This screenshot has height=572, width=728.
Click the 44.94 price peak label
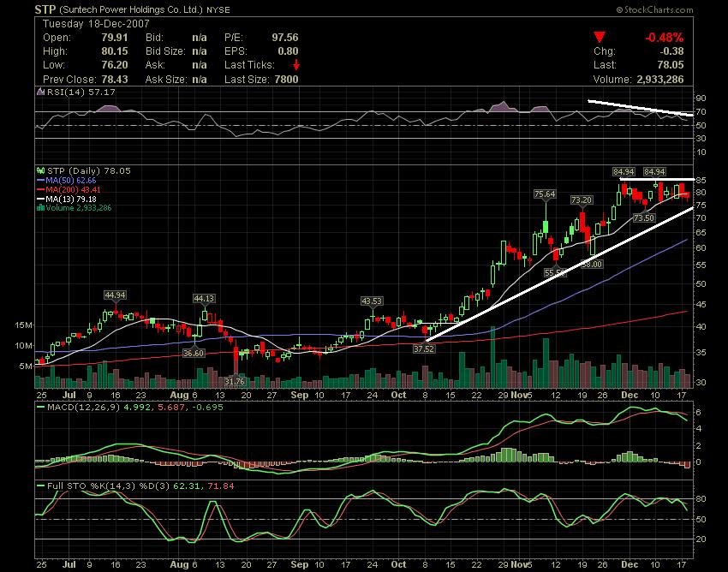point(115,295)
